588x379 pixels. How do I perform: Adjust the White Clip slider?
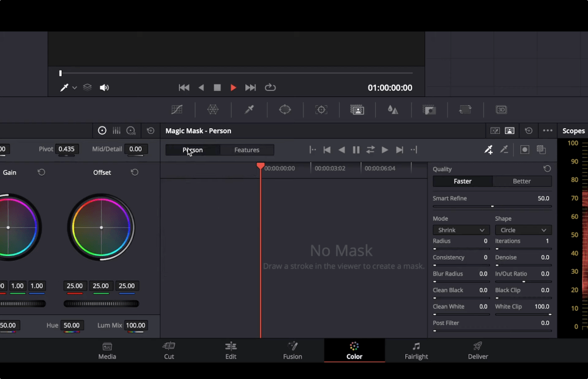[523, 314]
